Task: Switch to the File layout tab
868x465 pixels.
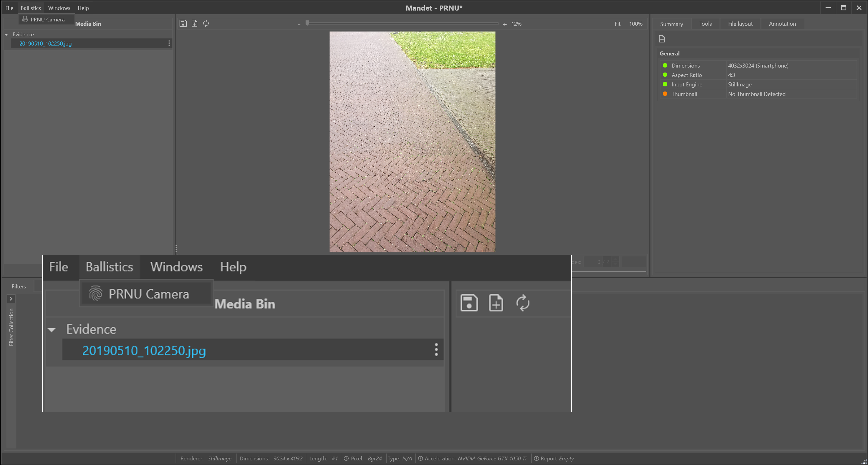Action: 740,24
